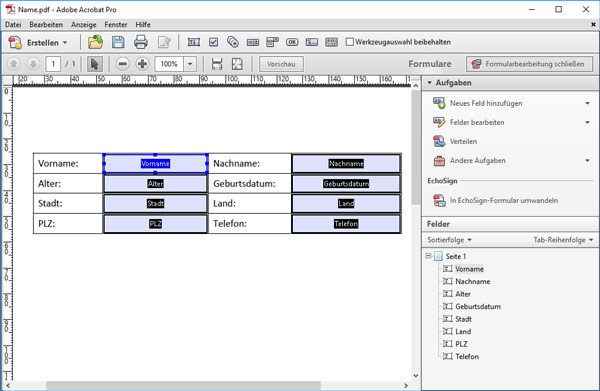Image resolution: width=600 pixels, height=391 pixels.
Task: Zoom out with the minus button
Action: (x=122, y=64)
